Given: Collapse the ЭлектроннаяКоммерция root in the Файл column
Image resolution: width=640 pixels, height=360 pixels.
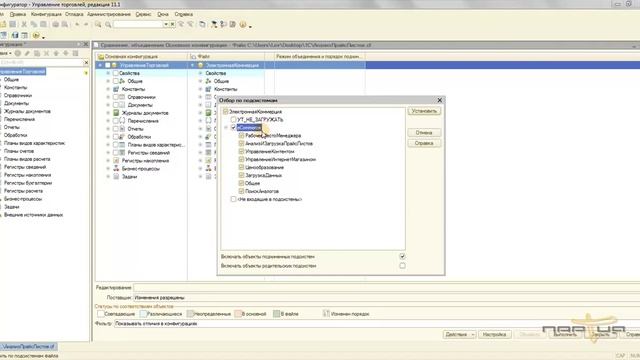Looking at the screenshot, I should [193, 65].
